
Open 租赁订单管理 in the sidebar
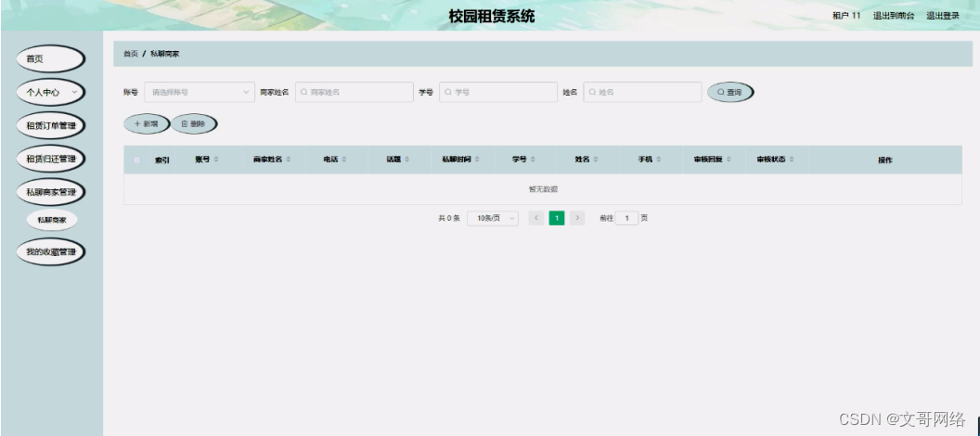51,125
